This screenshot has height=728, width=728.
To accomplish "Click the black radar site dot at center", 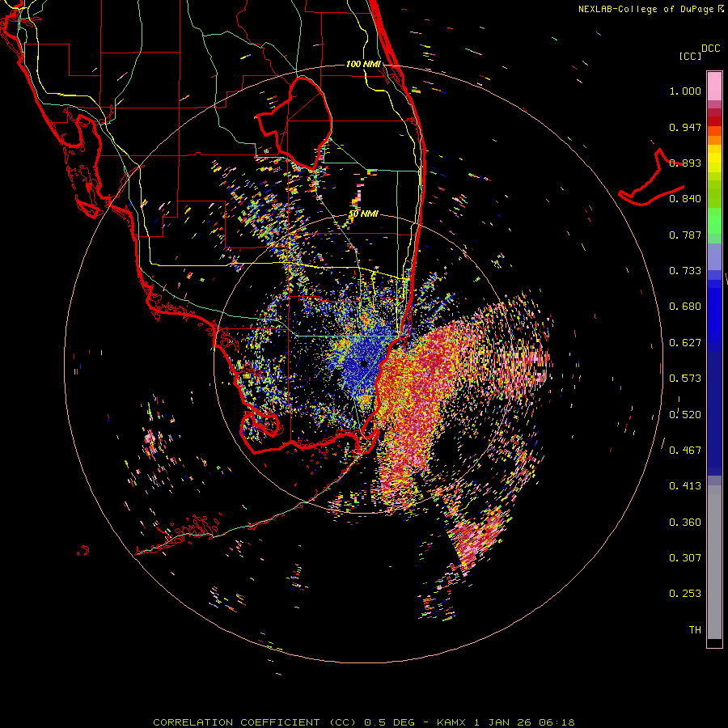I will pos(363,363).
